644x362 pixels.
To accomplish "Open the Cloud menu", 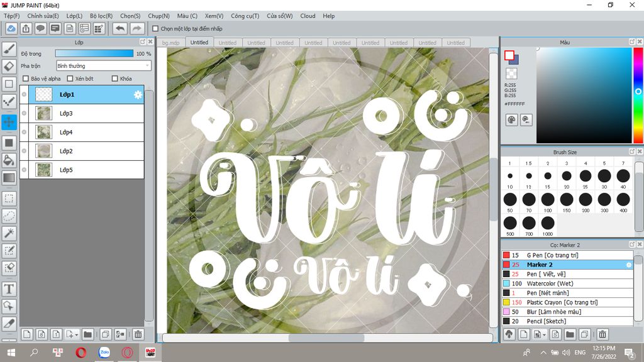I will (308, 16).
